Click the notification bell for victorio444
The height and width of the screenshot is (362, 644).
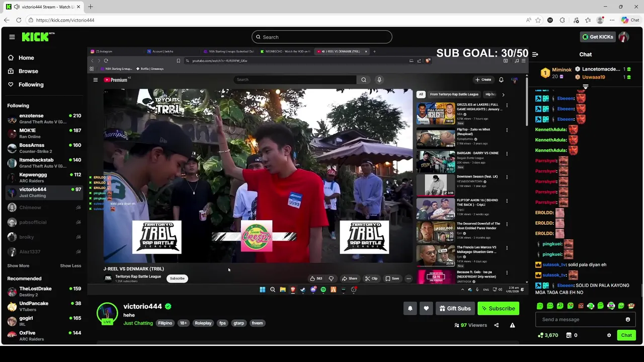pos(410,308)
